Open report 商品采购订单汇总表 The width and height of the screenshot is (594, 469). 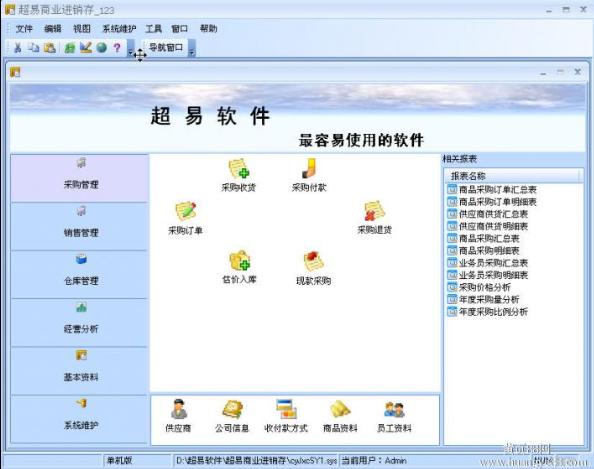(x=492, y=189)
